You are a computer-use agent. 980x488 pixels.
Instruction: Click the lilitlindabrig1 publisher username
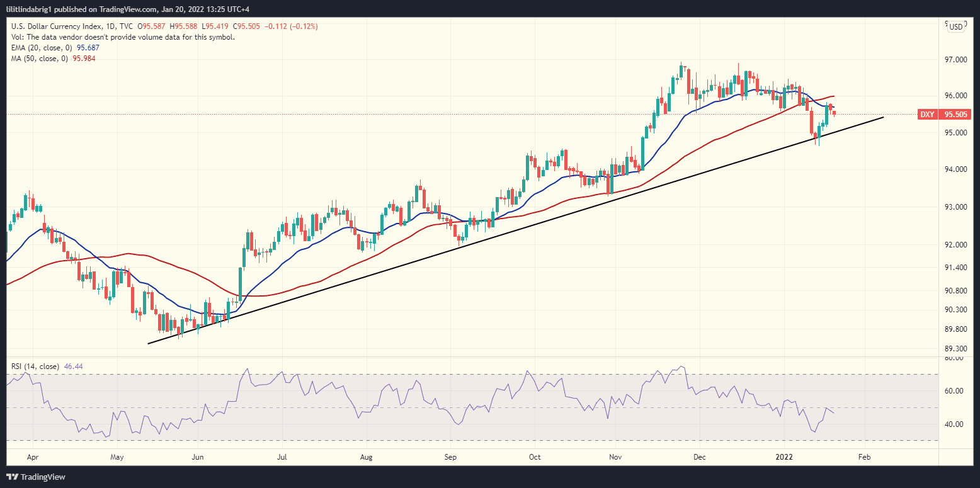(30, 9)
